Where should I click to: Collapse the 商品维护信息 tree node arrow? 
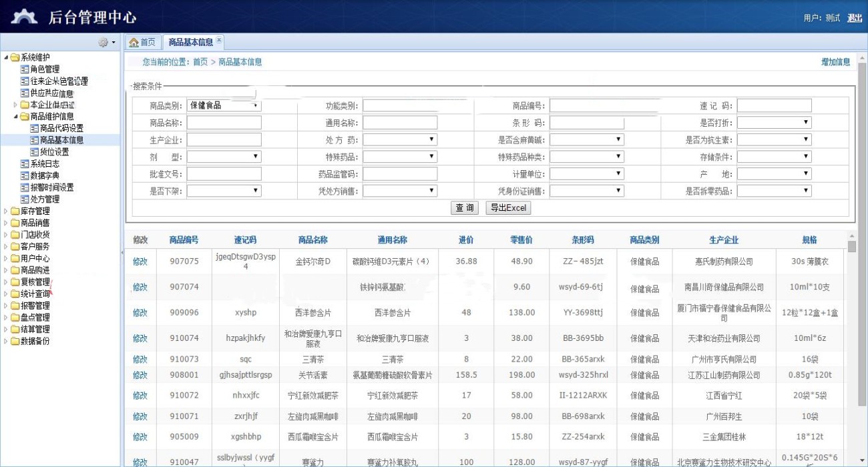point(16,116)
